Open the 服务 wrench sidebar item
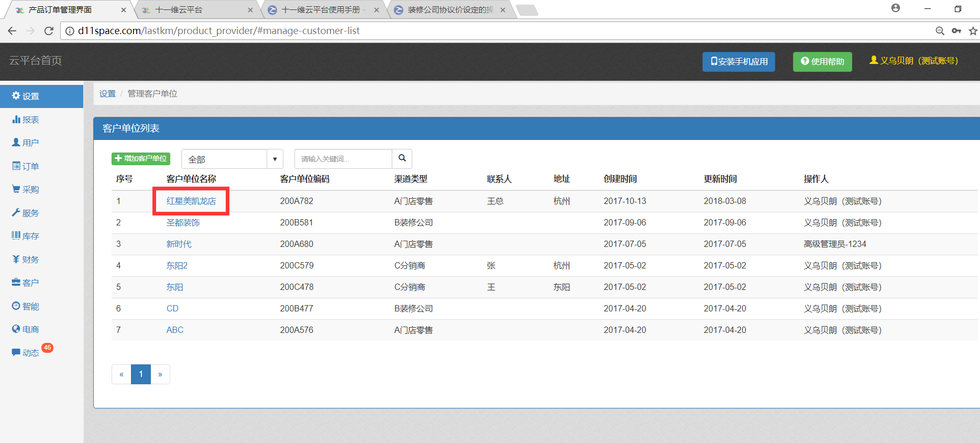980x443 pixels. pyautogui.click(x=26, y=213)
